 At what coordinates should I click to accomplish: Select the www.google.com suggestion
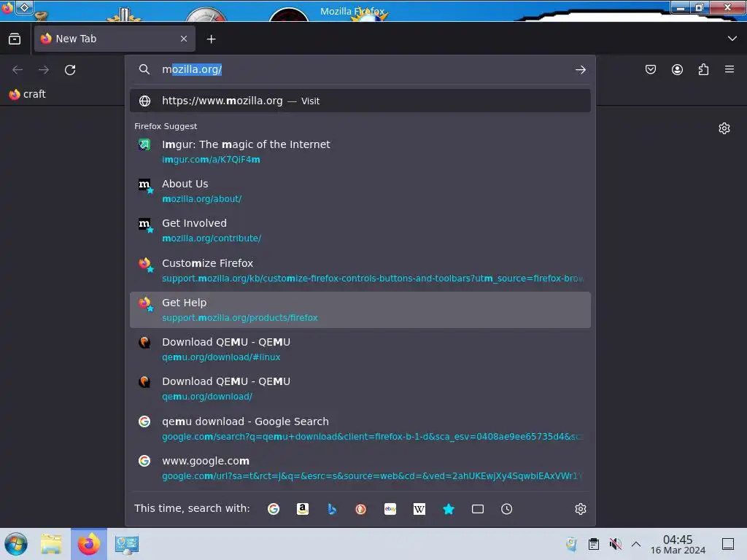(360, 468)
